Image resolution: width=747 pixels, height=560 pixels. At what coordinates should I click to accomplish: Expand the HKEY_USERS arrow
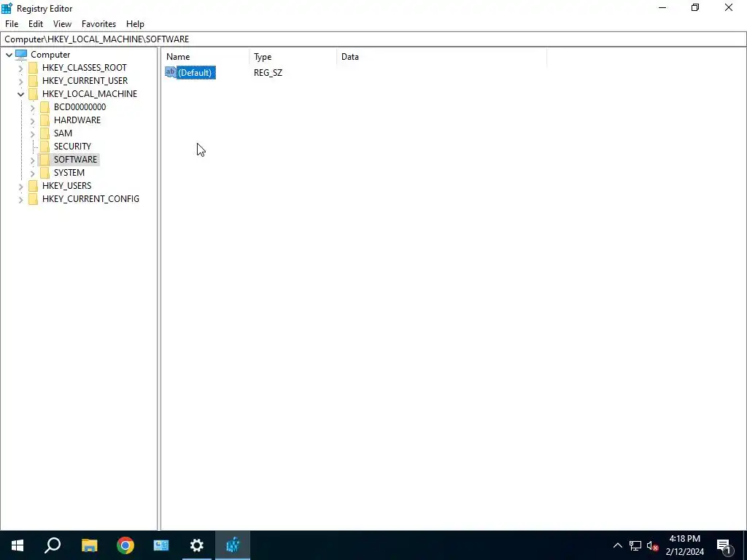(x=20, y=186)
